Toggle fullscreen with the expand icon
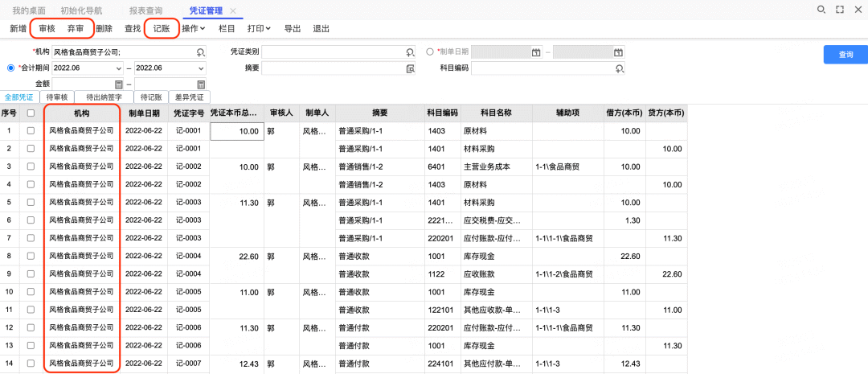The height and width of the screenshot is (374, 868). pyautogui.click(x=839, y=10)
